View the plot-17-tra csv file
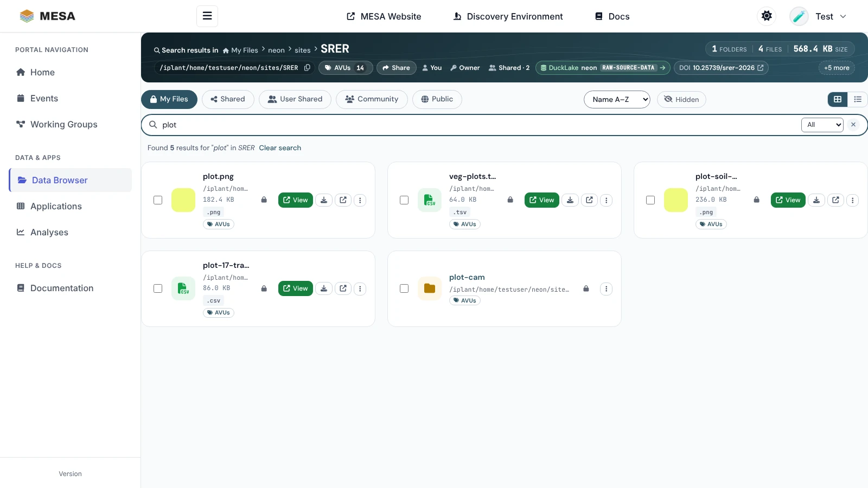The image size is (868, 488). [296, 288]
